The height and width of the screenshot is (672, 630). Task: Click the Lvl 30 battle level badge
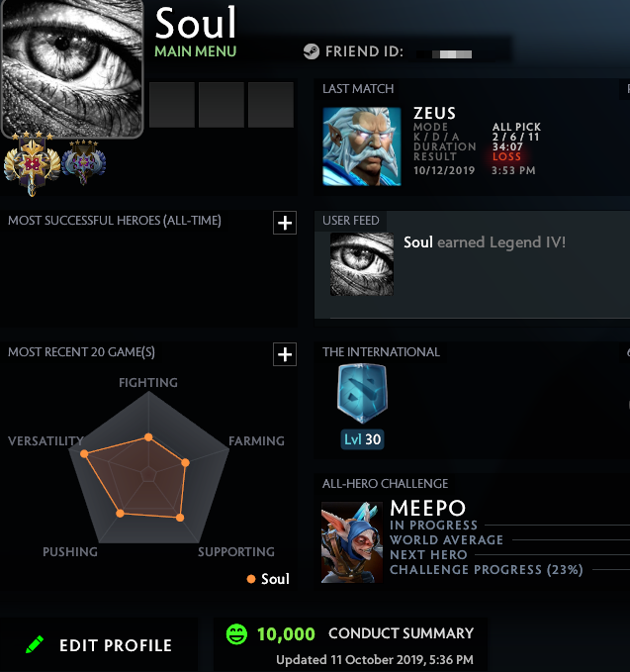click(362, 439)
